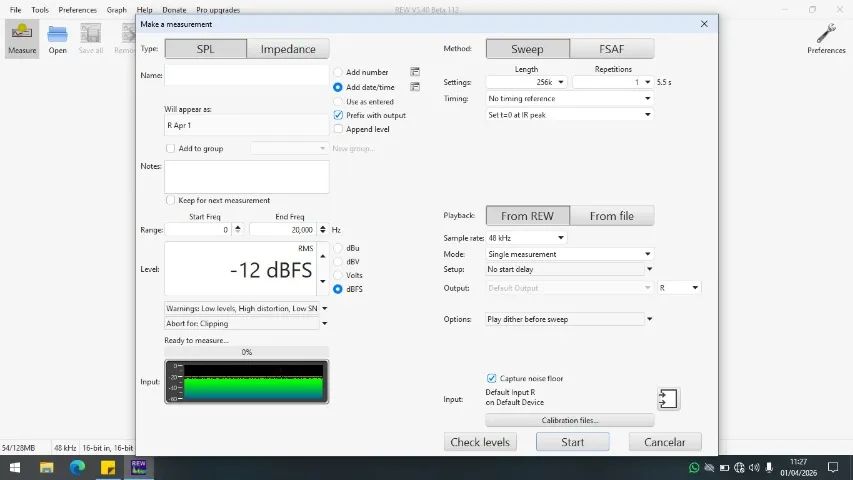This screenshot has height=480, width=853.
Task: Open the Pro upgrades menu
Action: pyautogui.click(x=218, y=10)
